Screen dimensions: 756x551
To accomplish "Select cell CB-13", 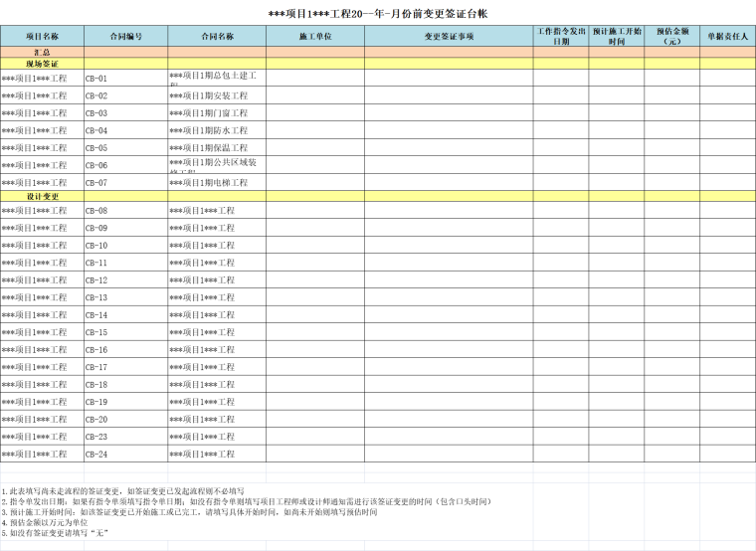I will 126,297.
